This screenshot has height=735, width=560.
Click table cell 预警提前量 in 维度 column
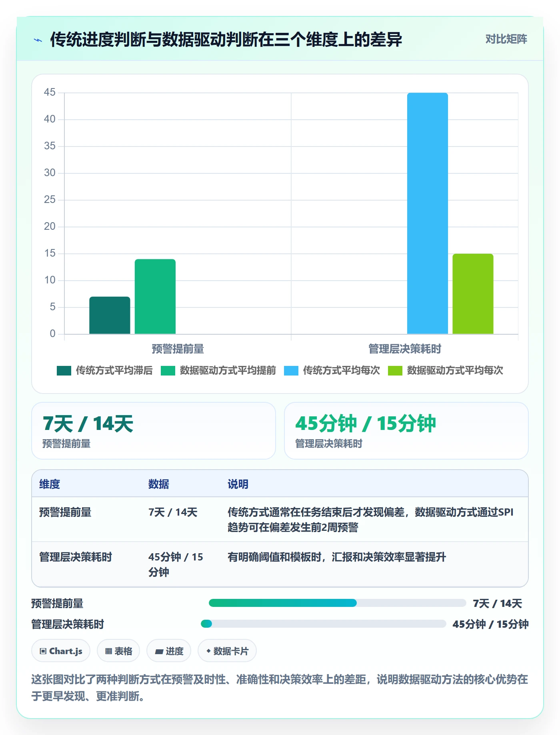pos(65,512)
